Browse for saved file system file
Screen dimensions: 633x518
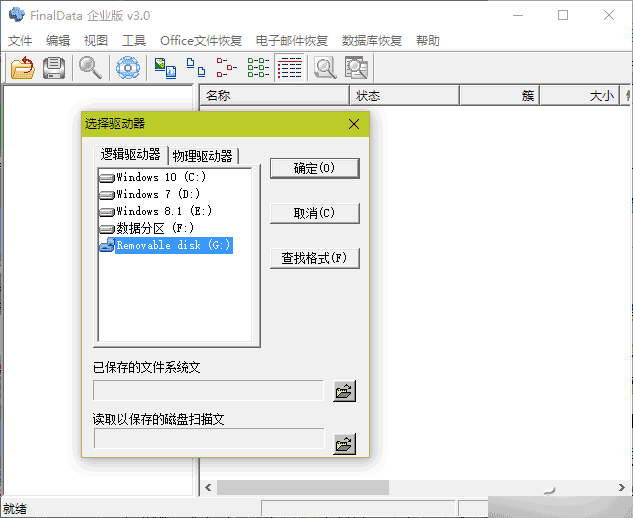tap(344, 391)
